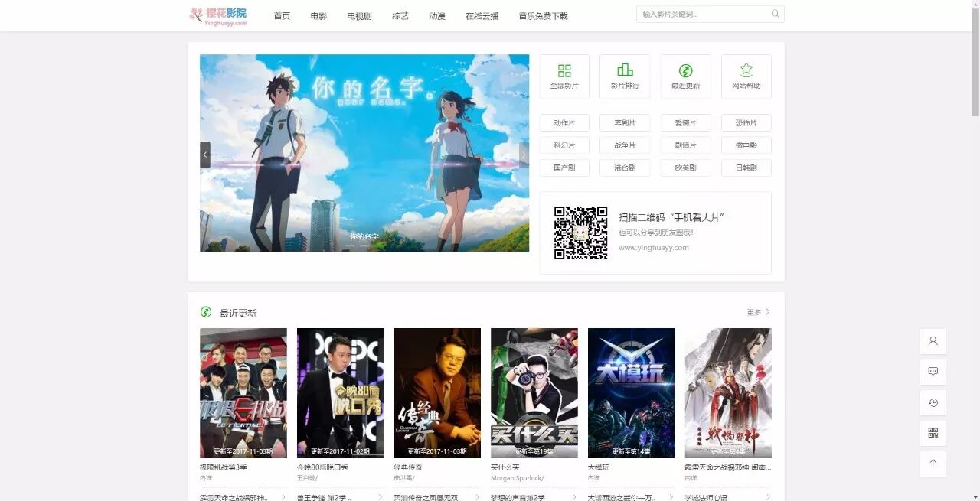Select 港台剧 category button

coord(625,168)
